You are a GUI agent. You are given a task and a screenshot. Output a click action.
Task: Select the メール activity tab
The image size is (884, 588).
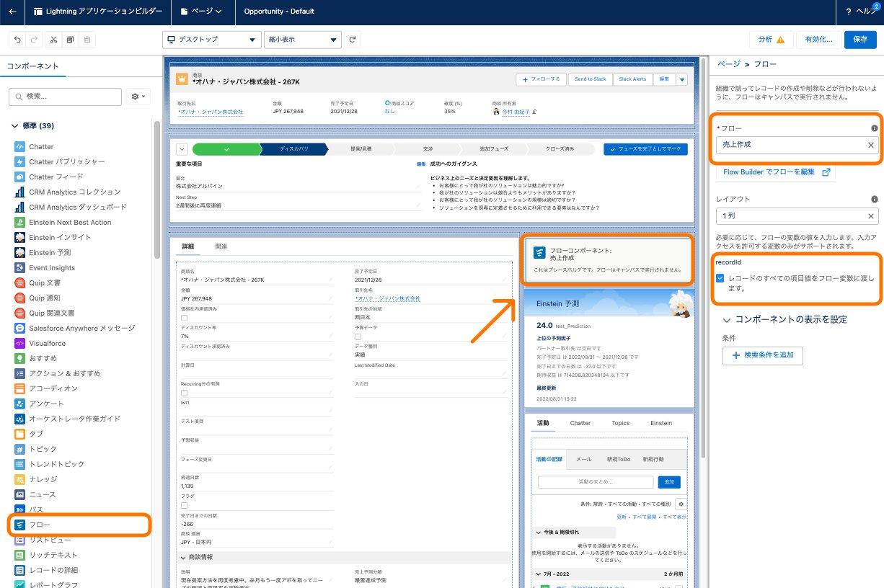[583, 459]
